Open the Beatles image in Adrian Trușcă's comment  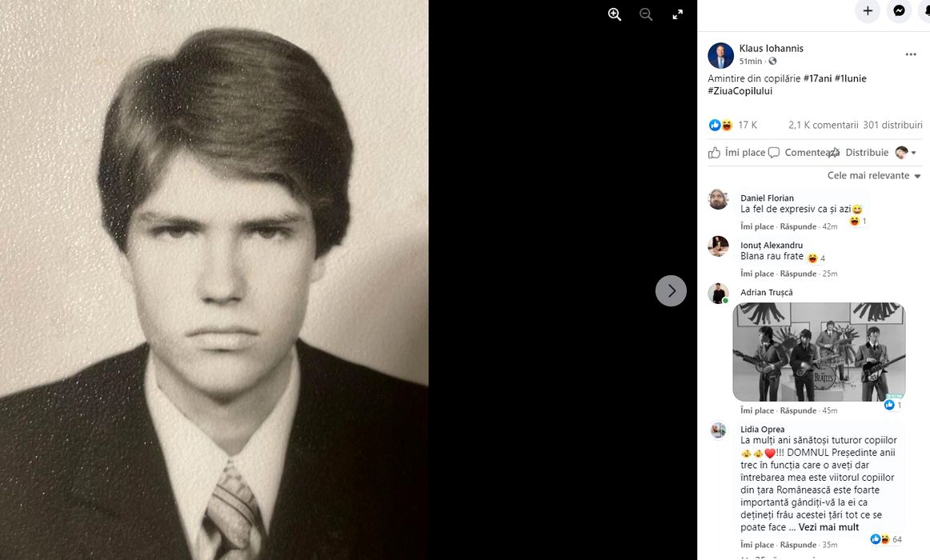coord(819,352)
